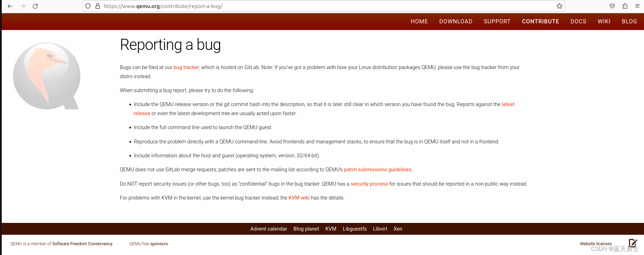
Task: Click the sponsors link
Action: (x=159, y=244)
